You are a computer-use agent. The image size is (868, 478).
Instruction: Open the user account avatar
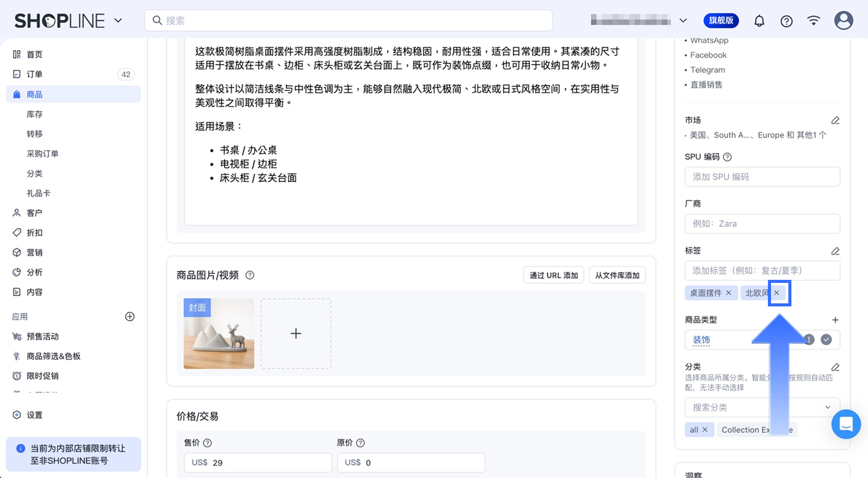[843, 20]
